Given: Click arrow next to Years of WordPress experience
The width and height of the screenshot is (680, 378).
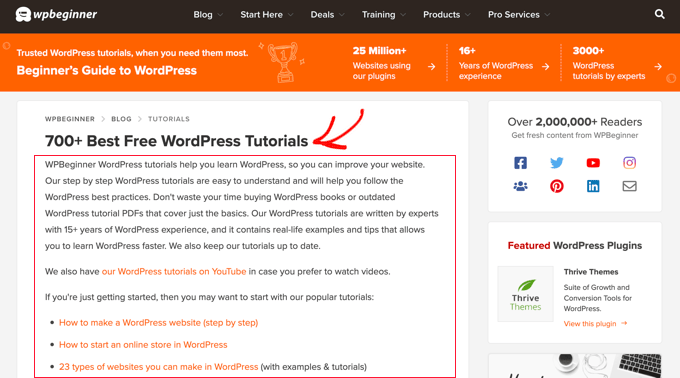Looking at the screenshot, I should (x=546, y=66).
